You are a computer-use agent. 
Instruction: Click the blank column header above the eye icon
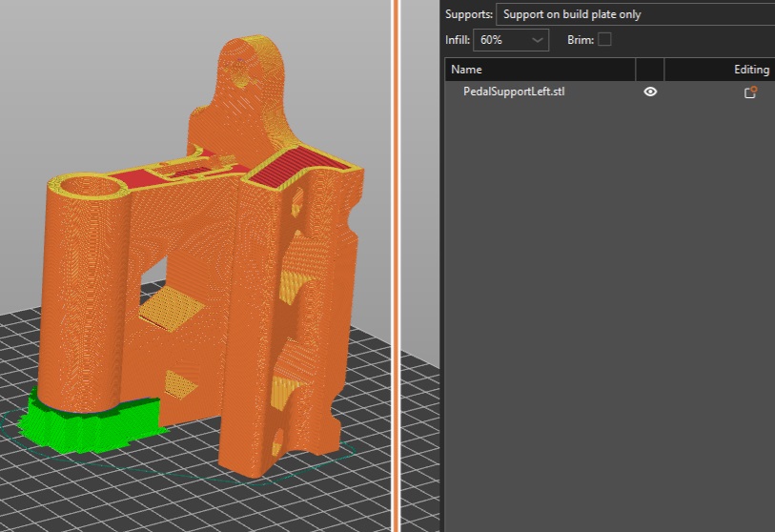tap(650, 70)
